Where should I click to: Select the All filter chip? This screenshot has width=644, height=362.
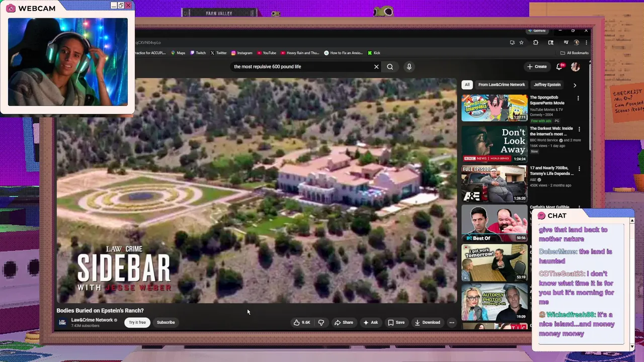pos(467,84)
